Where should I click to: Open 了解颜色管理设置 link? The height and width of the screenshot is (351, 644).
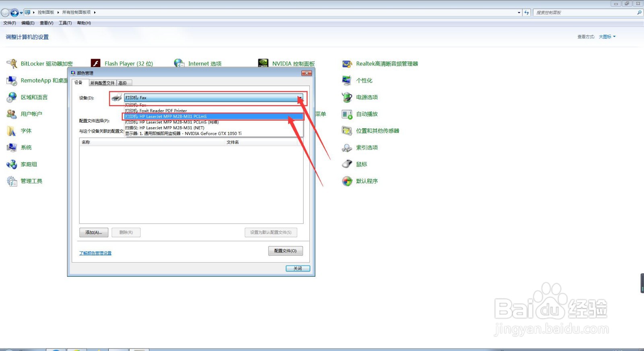point(95,253)
